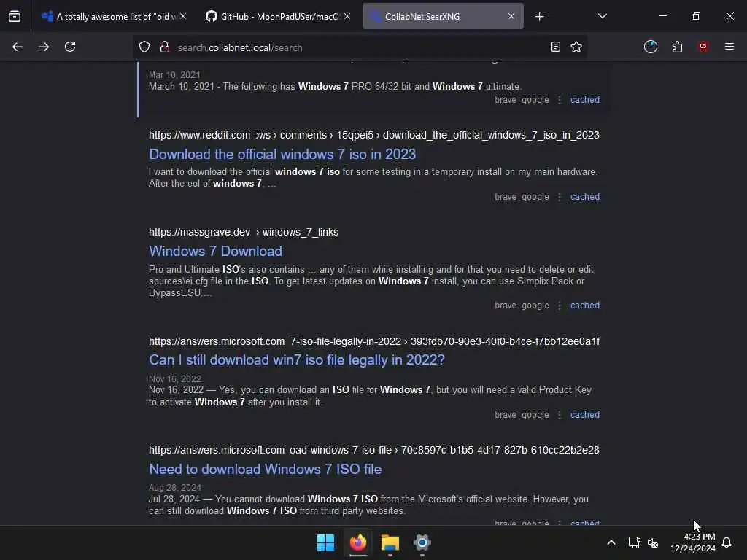Open the clock showing 4:23 PM 12/24/2024

[x=693, y=542]
